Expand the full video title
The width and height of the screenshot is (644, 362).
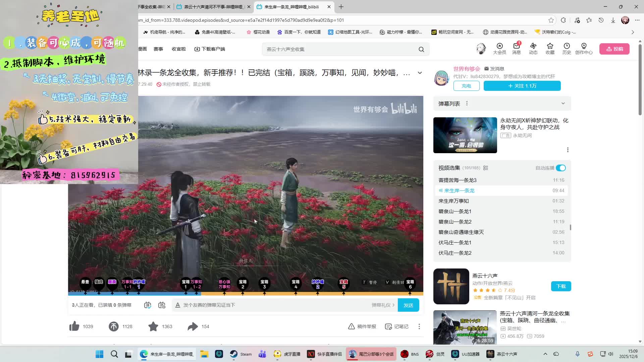click(420, 73)
